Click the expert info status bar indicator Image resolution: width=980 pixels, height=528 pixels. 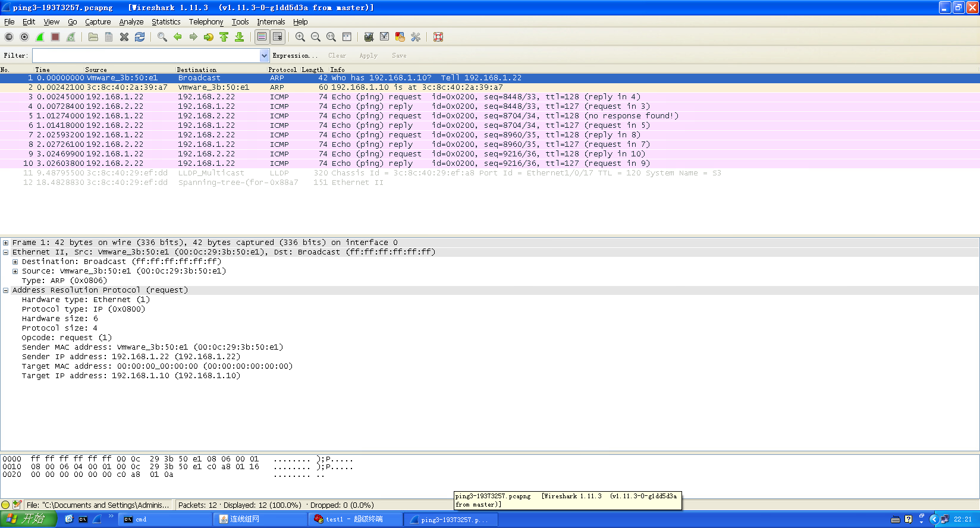click(x=6, y=505)
